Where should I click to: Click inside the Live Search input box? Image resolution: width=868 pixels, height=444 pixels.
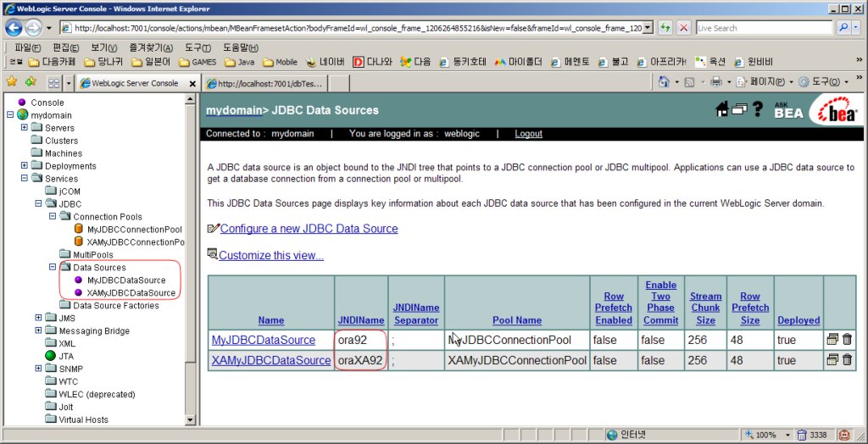point(764,28)
